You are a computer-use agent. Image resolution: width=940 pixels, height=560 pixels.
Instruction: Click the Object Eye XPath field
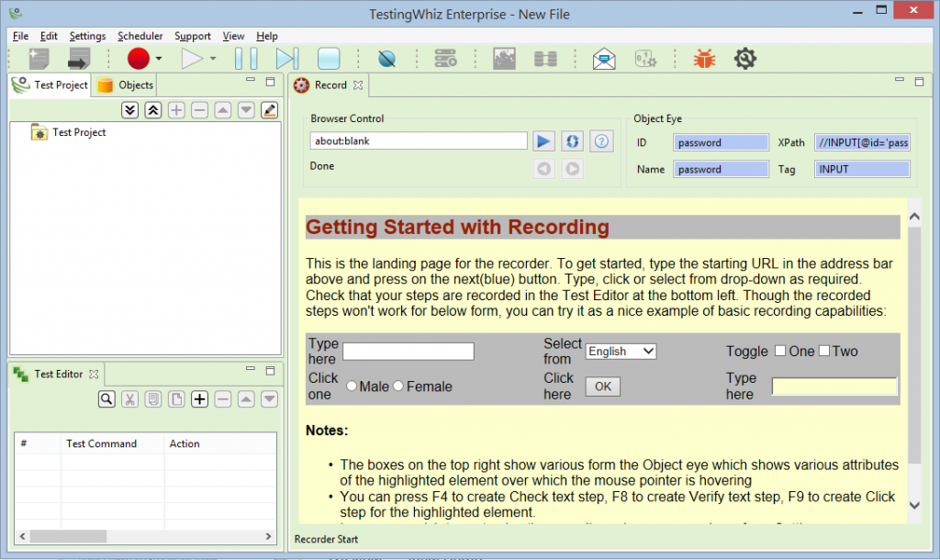(862, 142)
